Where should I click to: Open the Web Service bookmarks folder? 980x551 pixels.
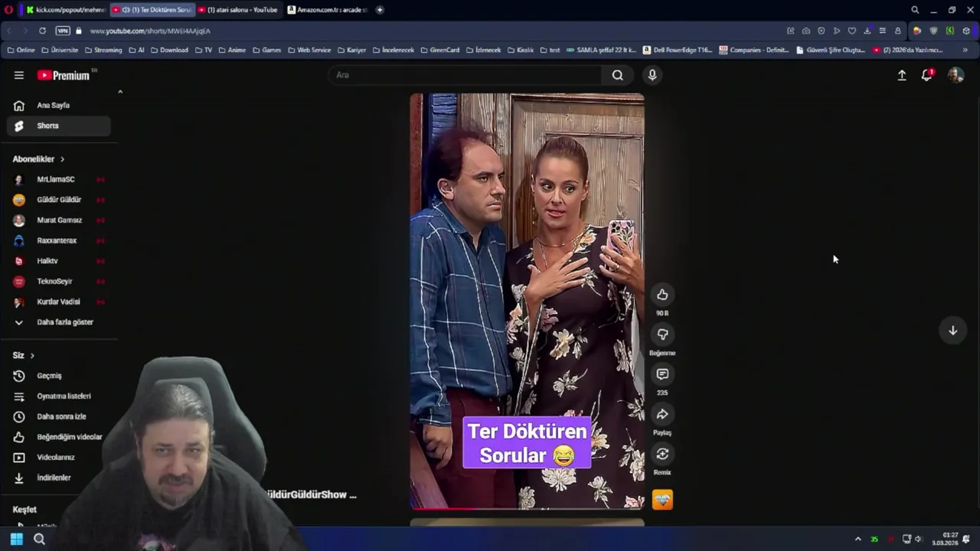click(309, 50)
